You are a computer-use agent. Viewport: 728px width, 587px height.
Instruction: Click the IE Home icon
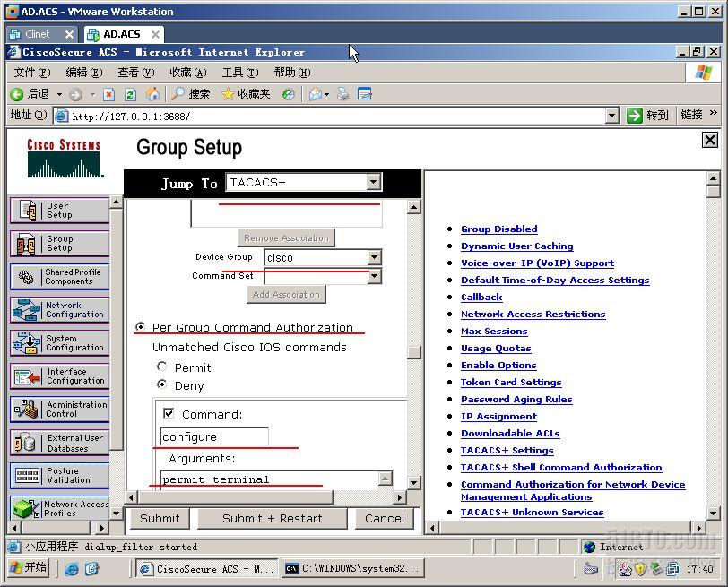pos(152,94)
